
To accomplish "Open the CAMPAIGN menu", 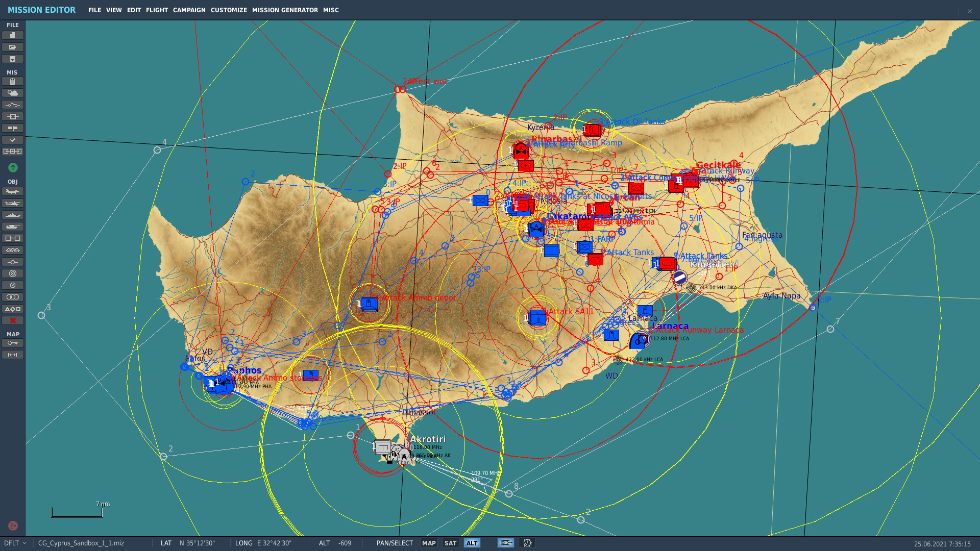I will [x=189, y=10].
